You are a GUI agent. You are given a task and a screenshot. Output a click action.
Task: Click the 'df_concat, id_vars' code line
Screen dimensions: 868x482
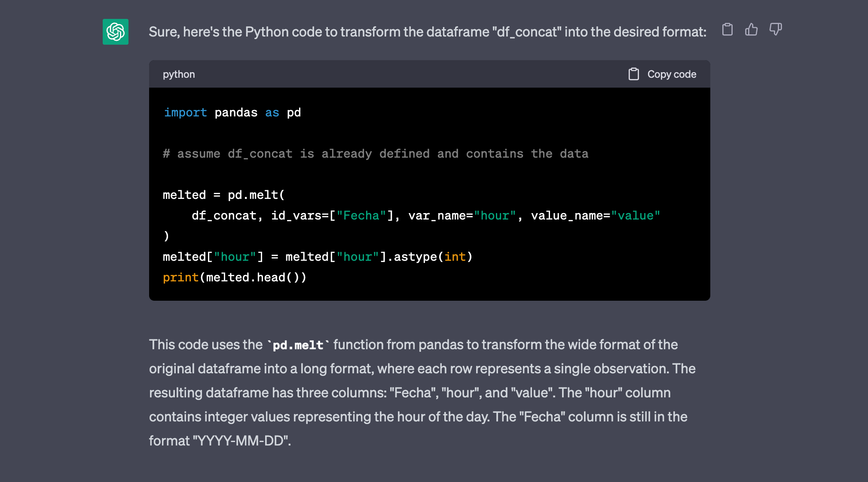(x=426, y=216)
